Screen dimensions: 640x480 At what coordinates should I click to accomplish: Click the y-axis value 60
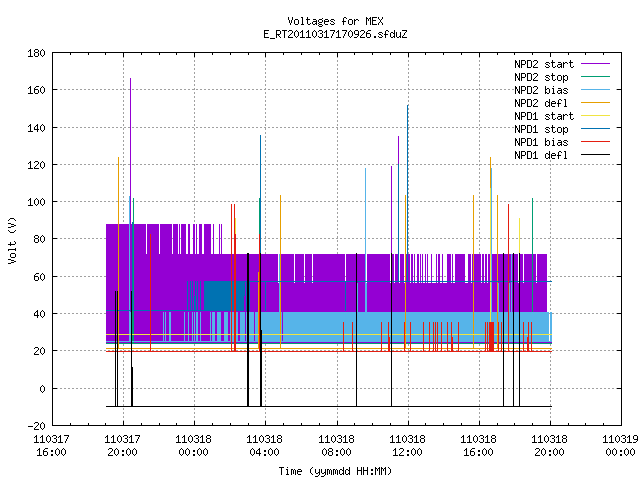coord(39,277)
